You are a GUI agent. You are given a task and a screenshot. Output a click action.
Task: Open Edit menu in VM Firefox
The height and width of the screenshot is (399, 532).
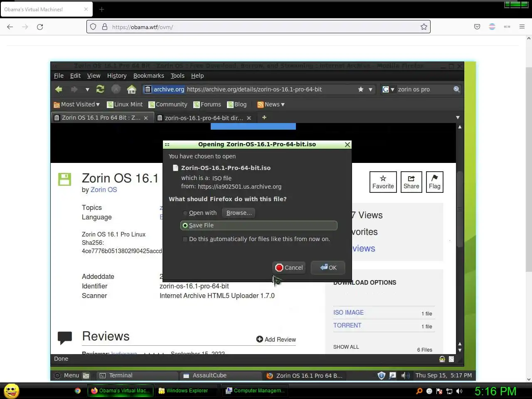(x=75, y=76)
